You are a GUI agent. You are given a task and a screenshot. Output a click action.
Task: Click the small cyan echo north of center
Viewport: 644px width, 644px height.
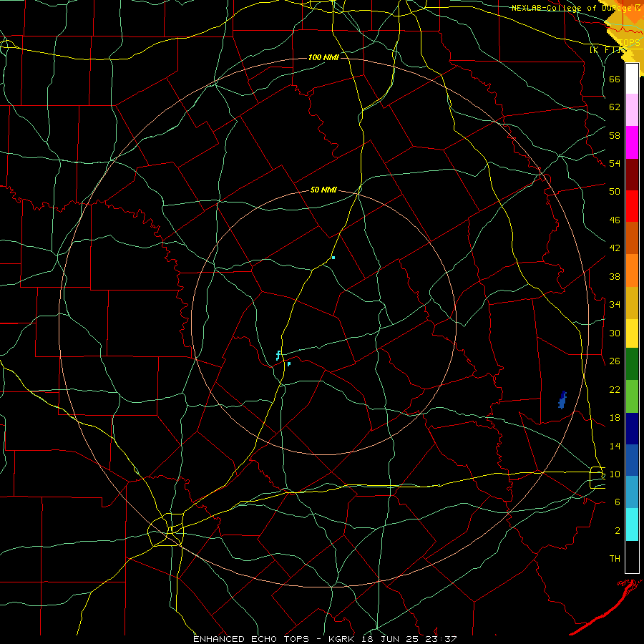coord(333,258)
